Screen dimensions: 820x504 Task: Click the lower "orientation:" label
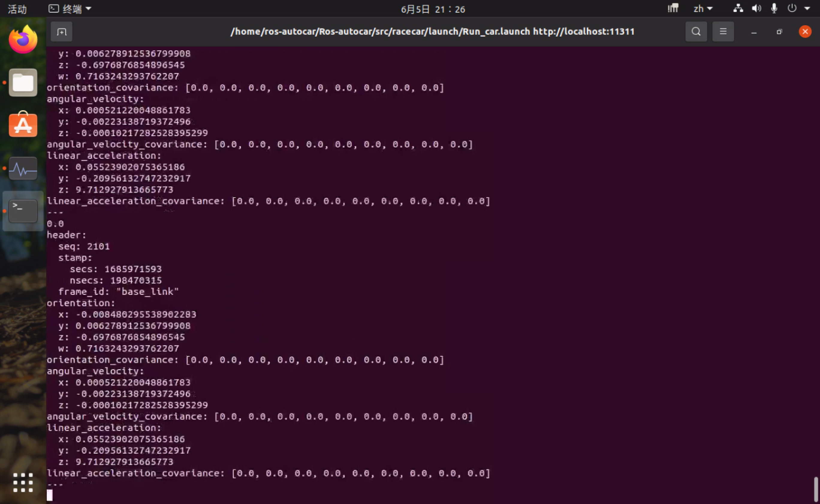(81, 303)
